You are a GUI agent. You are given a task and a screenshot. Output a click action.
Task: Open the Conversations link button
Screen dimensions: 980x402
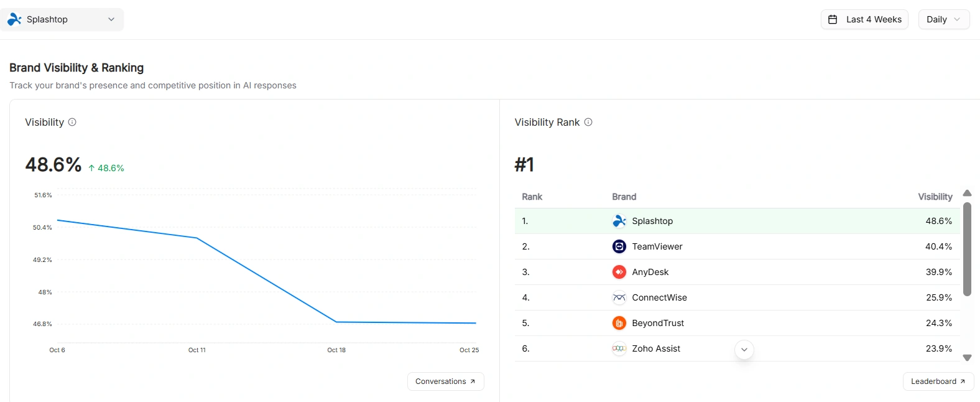click(x=445, y=381)
